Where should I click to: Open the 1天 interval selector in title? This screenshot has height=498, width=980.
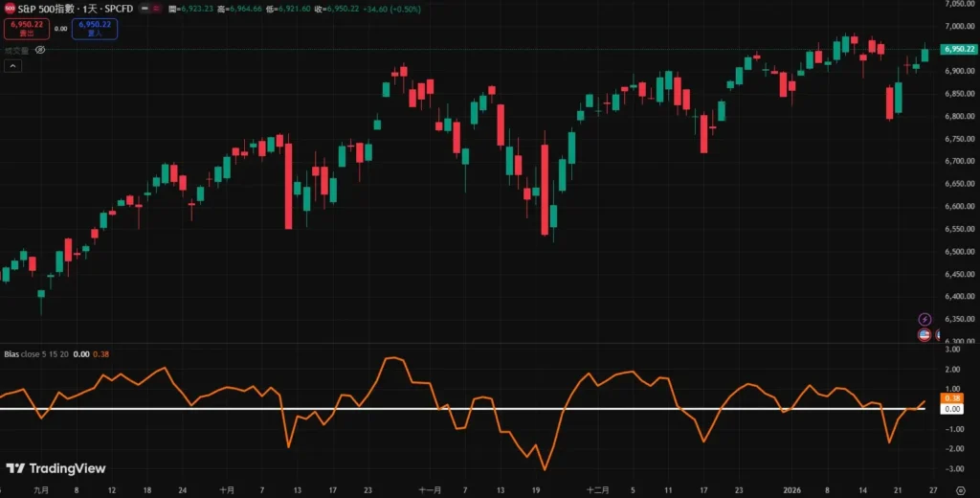tap(91, 9)
